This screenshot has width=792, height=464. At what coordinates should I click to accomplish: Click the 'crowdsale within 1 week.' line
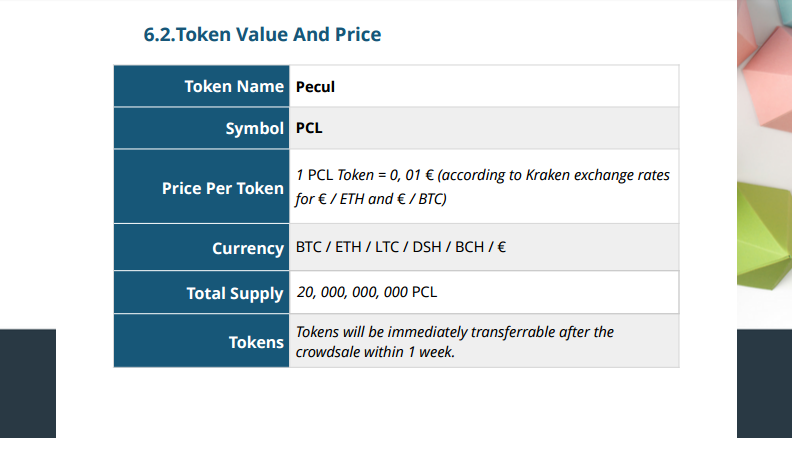375,352
